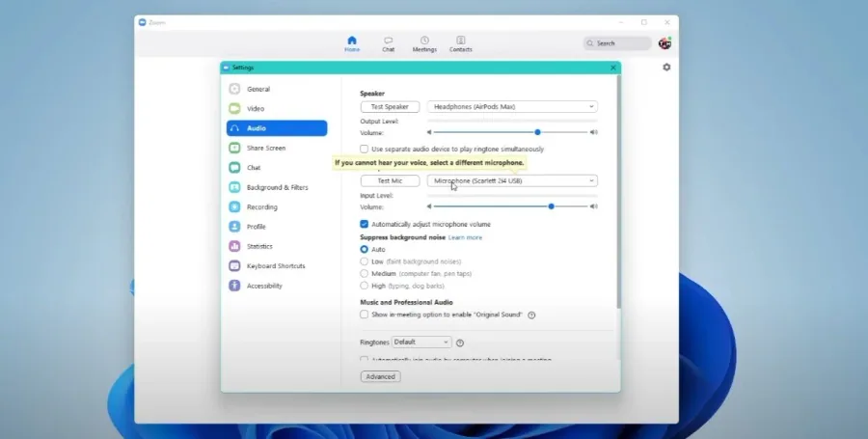Screen dimensions: 868x439
Task: Expand the Speaker device dropdown
Action: (x=512, y=107)
